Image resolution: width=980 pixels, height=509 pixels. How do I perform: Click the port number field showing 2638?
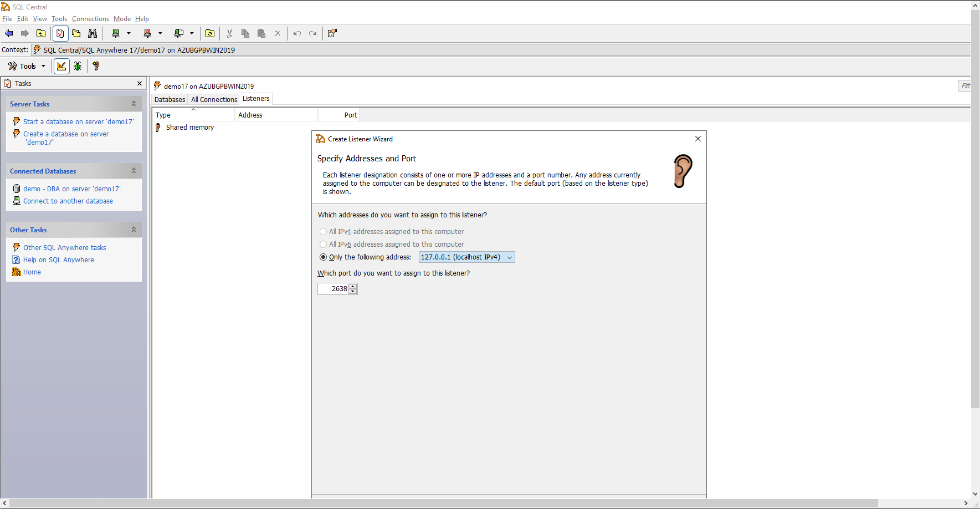[x=333, y=289]
